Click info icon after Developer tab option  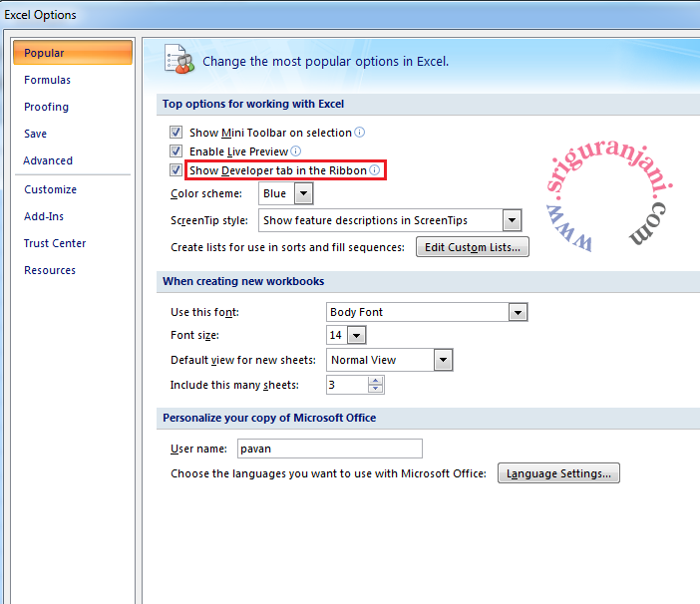tap(375, 170)
